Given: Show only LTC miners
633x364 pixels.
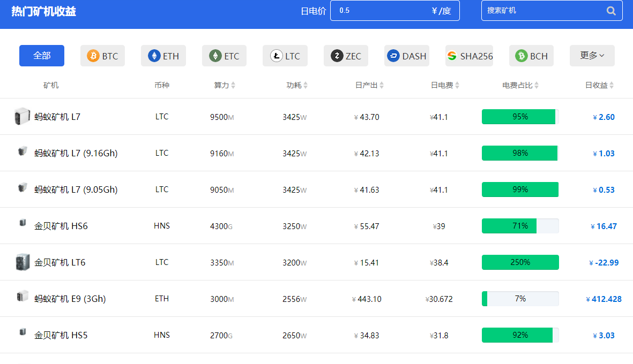Looking at the screenshot, I should coord(285,56).
